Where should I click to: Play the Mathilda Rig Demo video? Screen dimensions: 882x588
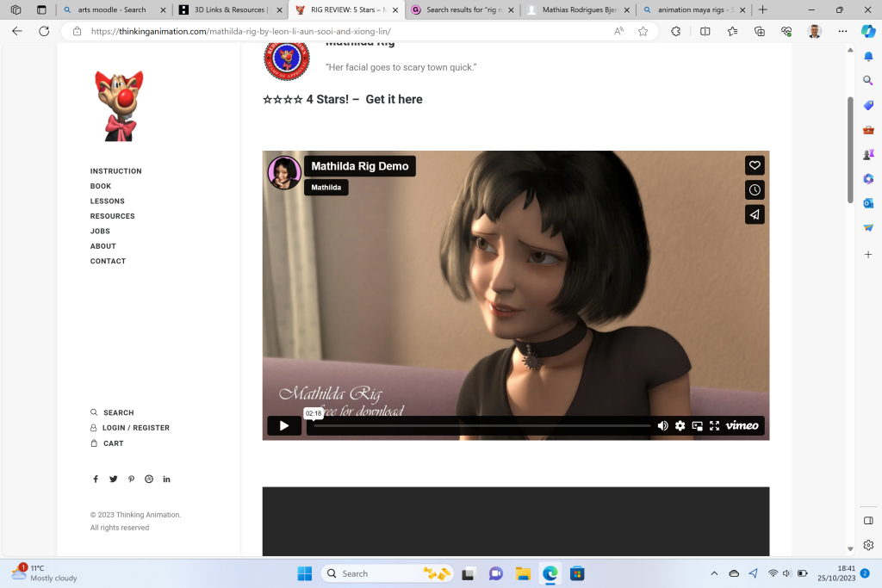pyautogui.click(x=284, y=425)
